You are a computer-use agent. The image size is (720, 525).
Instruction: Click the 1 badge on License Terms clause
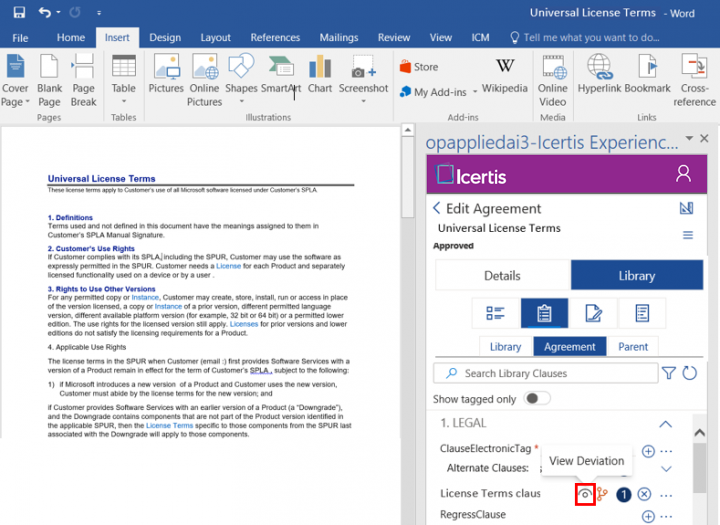coord(623,495)
